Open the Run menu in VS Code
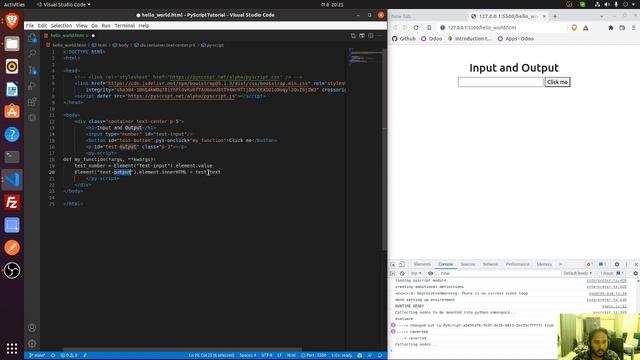Screen dimensions: 640x360 click(106, 25)
